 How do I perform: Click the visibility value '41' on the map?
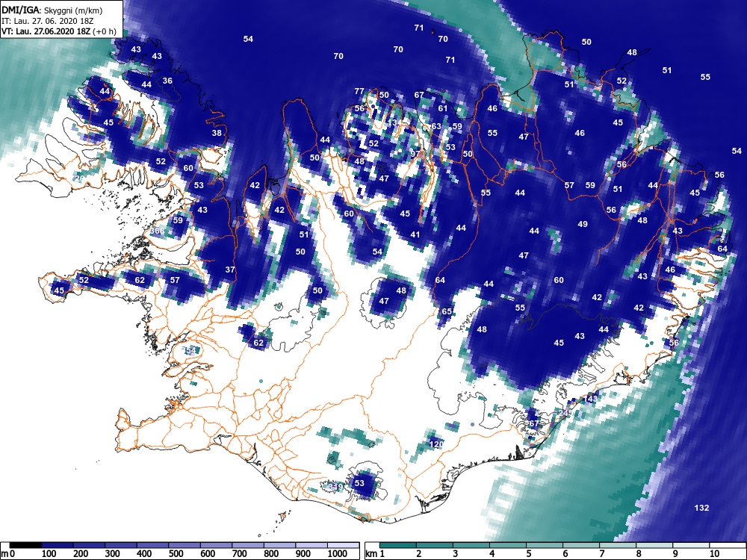click(x=415, y=234)
